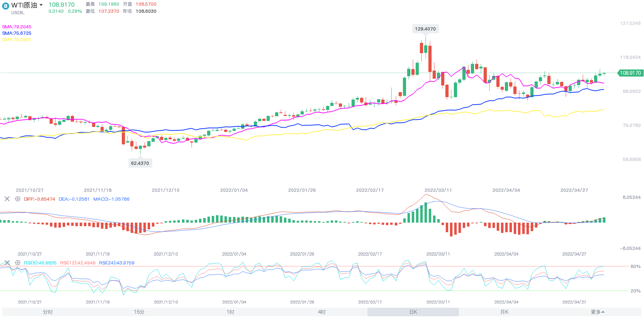
Task: Switch to 月K monthly candlestick tab
Action: [505, 312]
